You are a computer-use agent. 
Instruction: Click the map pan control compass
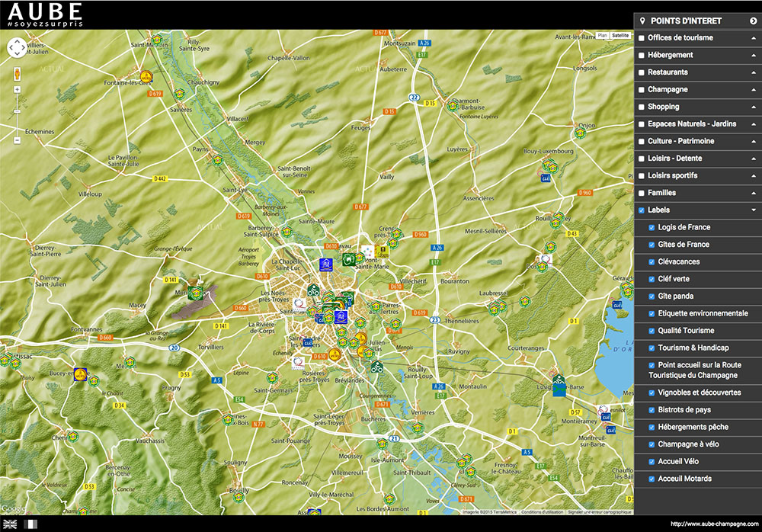click(17, 48)
